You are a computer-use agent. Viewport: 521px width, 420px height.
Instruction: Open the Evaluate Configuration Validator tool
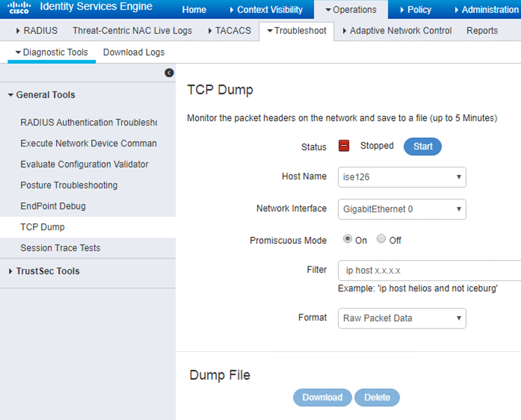(84, 164)
